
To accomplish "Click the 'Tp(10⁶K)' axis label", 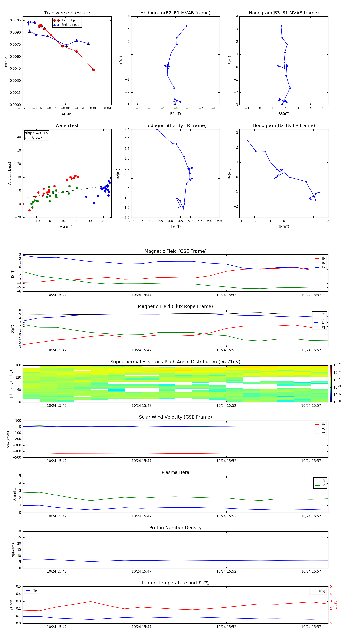I will click(x=11, y=605).
